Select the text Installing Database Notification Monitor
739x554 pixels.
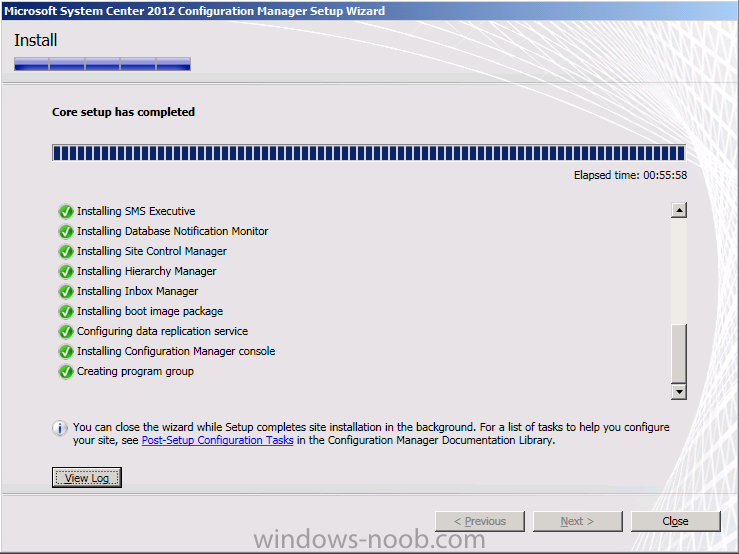pos(172,231)
